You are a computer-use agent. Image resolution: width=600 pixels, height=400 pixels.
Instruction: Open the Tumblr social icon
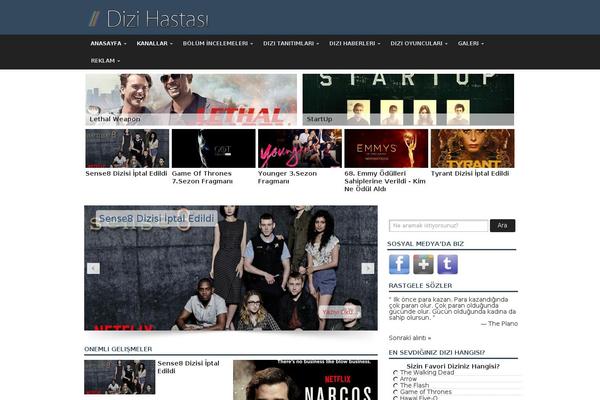(x=447, y=264)
